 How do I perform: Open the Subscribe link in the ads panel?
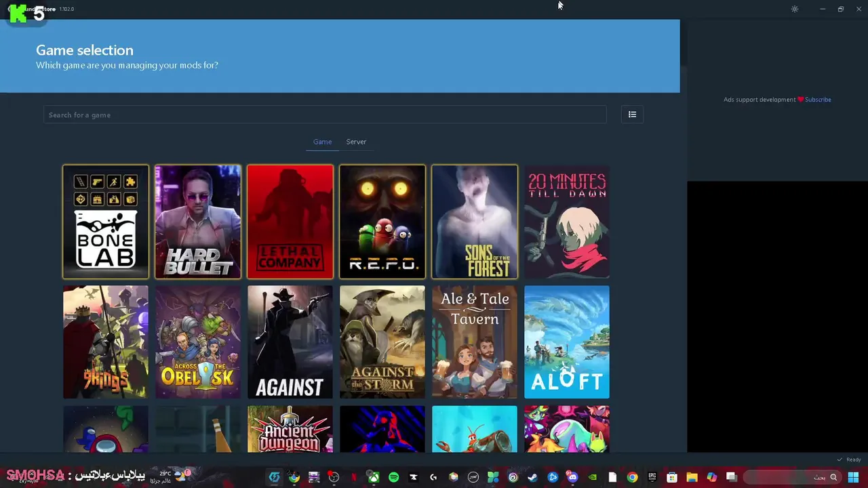click(818, 100)
